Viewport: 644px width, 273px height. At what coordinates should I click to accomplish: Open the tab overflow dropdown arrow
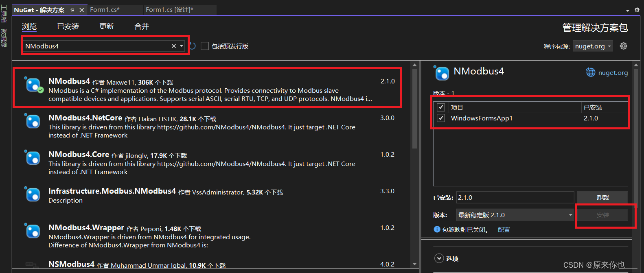tap(627, 10)
